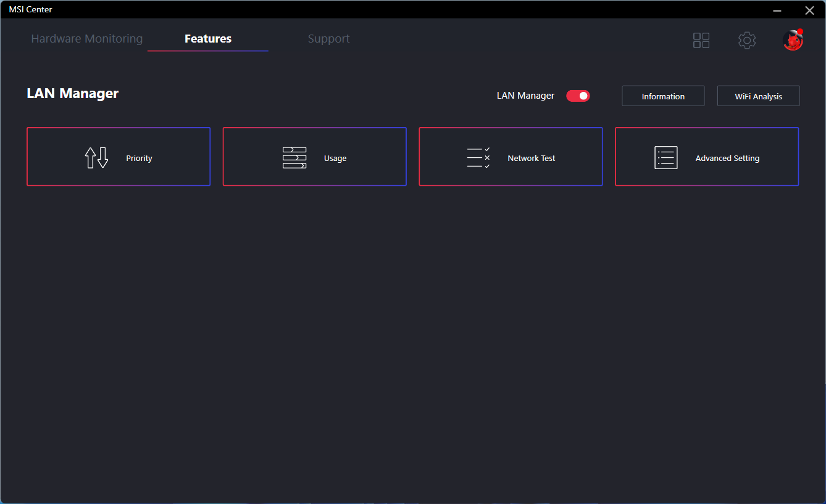Minimize the MSI Center window
Image resolution: width=826 pixels, height=504 pixels.
click(x=777, y=10)
